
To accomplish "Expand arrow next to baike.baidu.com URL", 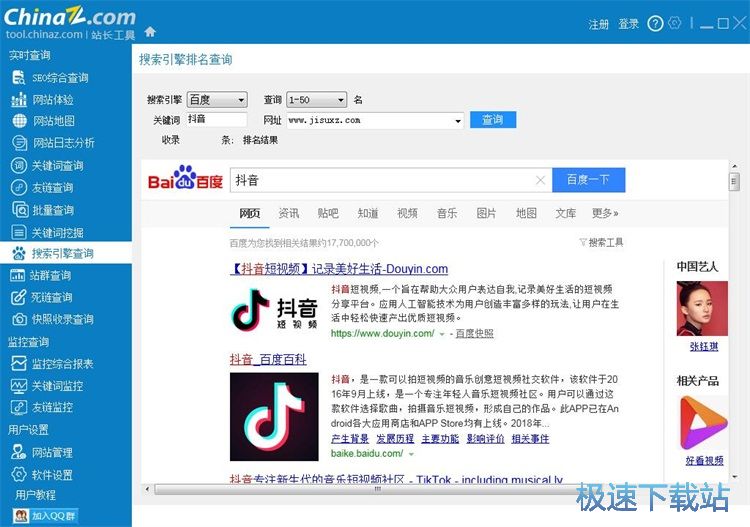I will pos(411,454).
